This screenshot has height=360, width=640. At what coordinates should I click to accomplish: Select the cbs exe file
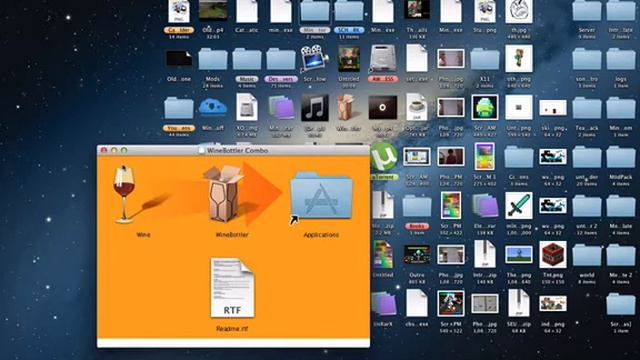click(x=417, y=304)
